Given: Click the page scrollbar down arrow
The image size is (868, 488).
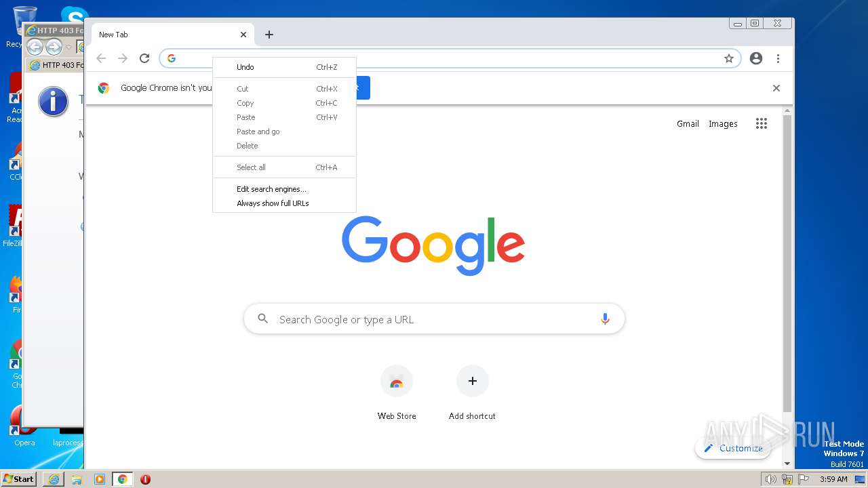Looking at the screenshot, I should click(787, 464).
